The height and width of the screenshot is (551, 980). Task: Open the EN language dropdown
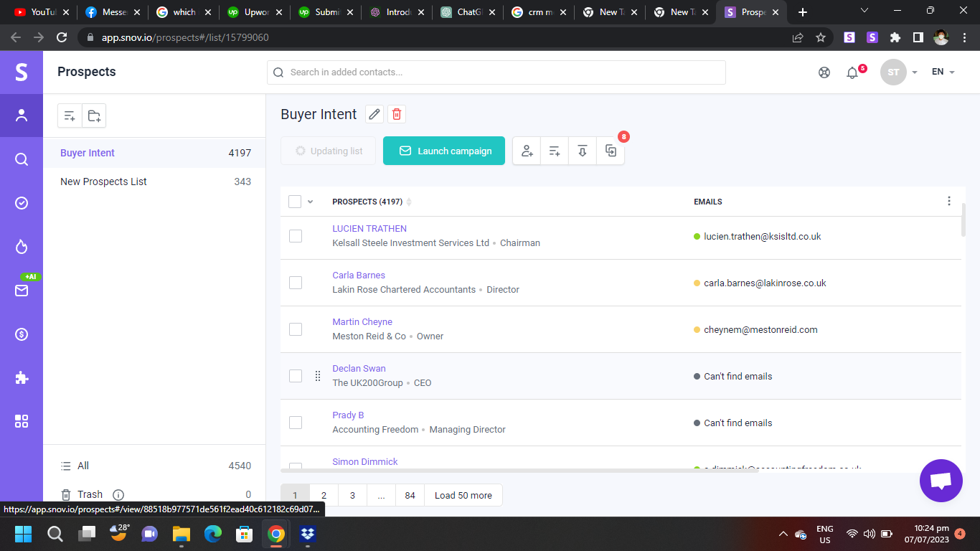click(x=943, y=72)
